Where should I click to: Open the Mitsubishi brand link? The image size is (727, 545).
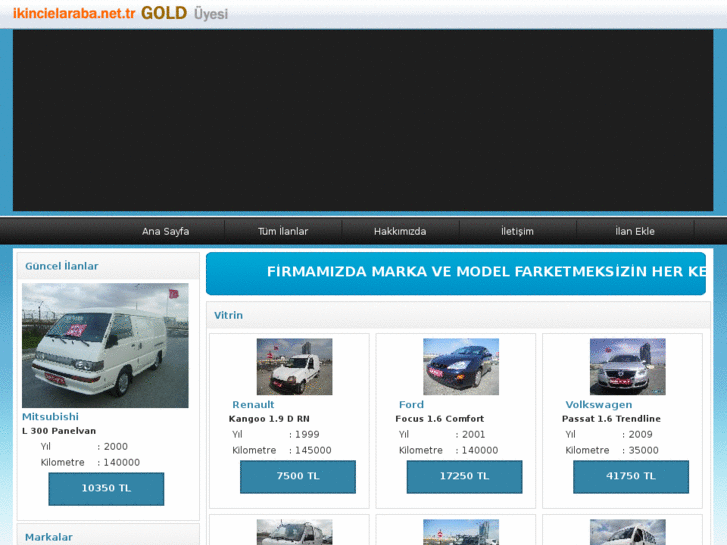point(51,417)
